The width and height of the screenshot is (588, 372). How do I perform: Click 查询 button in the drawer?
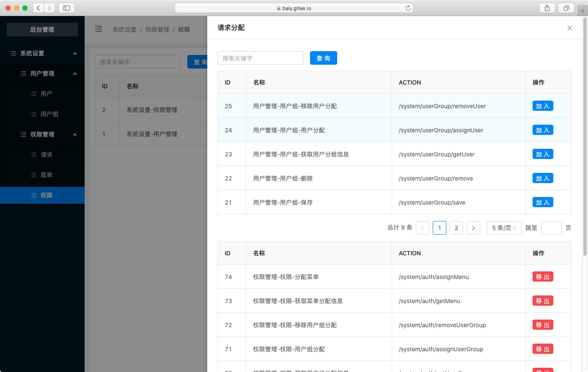(324, 58)
